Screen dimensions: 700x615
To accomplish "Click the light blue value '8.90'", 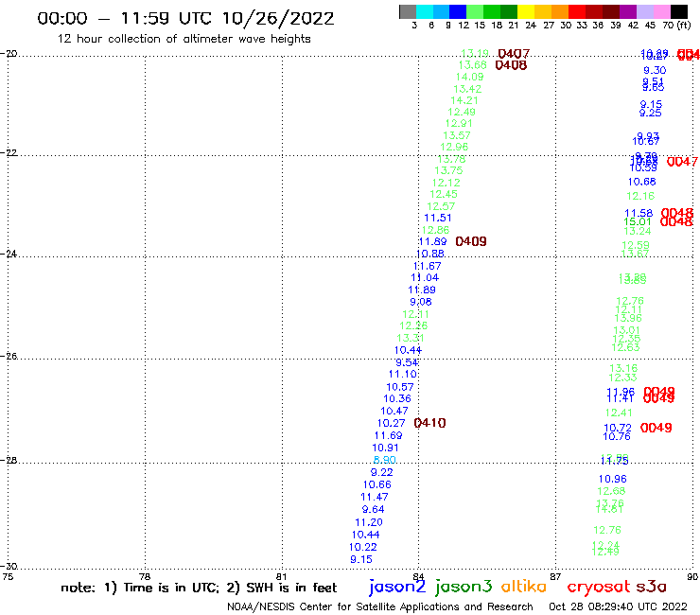I will click(x=384, y=460).
